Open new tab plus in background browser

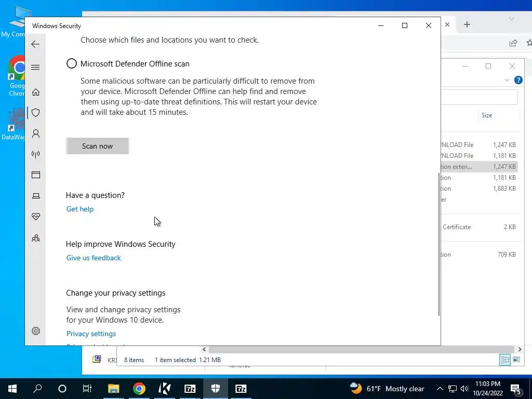coord(467,24)
